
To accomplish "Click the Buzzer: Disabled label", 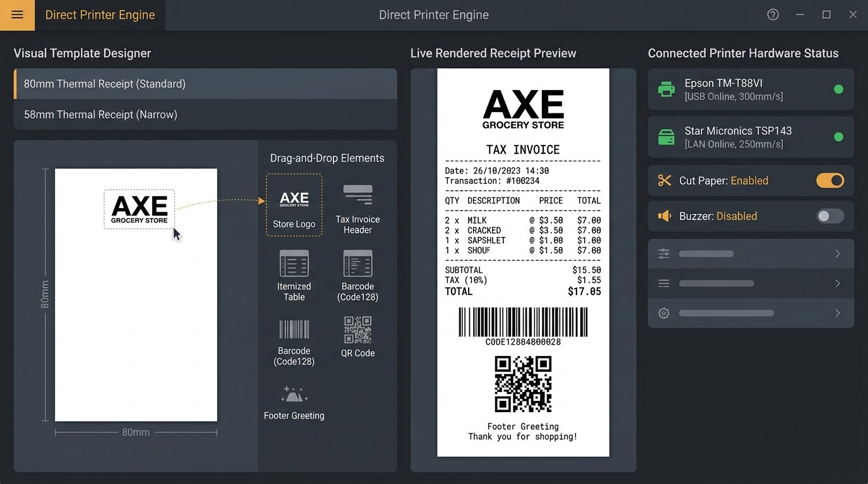I will tap(718, 216).
